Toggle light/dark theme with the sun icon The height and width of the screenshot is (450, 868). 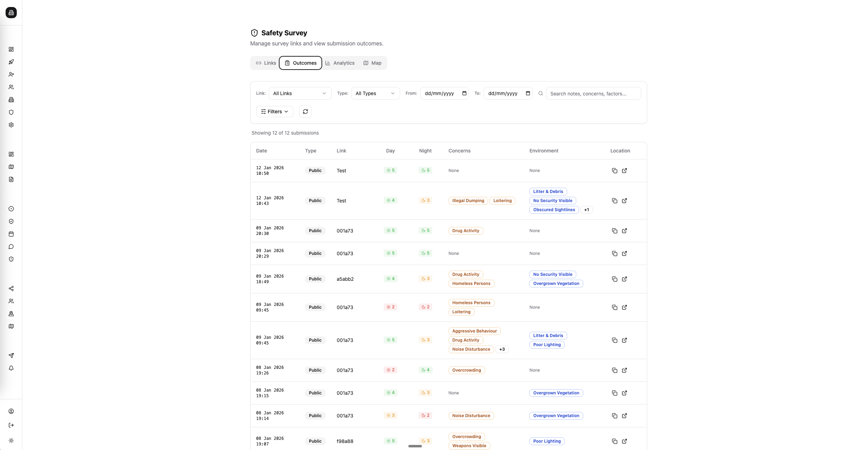[11, 441]
